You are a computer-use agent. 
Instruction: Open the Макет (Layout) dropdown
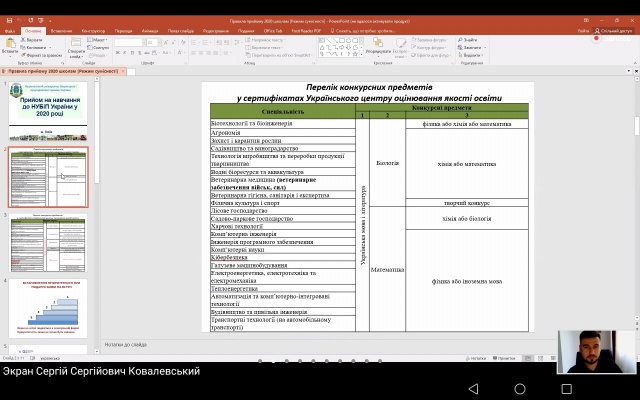coord(98,39)
